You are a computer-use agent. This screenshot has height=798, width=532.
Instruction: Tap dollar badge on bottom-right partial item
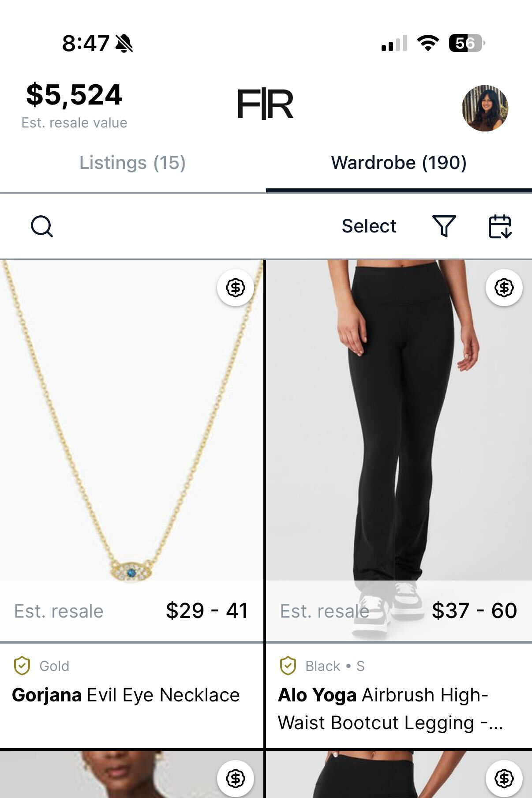pyautogui.click(x=504, y=779)
